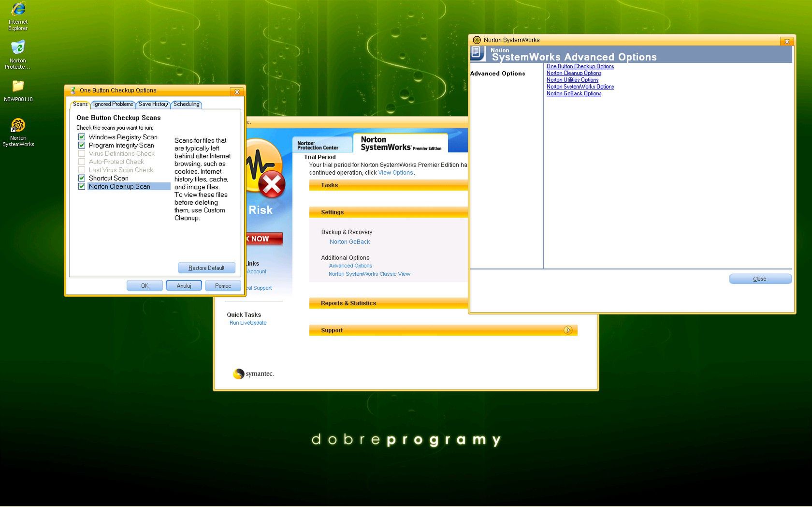Click Run LiveUpdate quick task
Screen dimensions: 812x507
click(248, 323)
